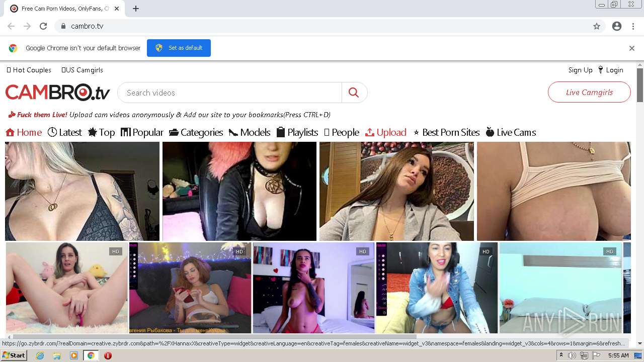Click the page vertical scrollbar thumb
The image size is (644, 362).
click(x=639, y=84)
